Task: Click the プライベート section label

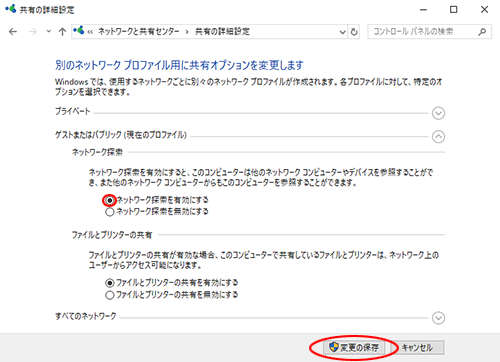Action: point(73,111)
